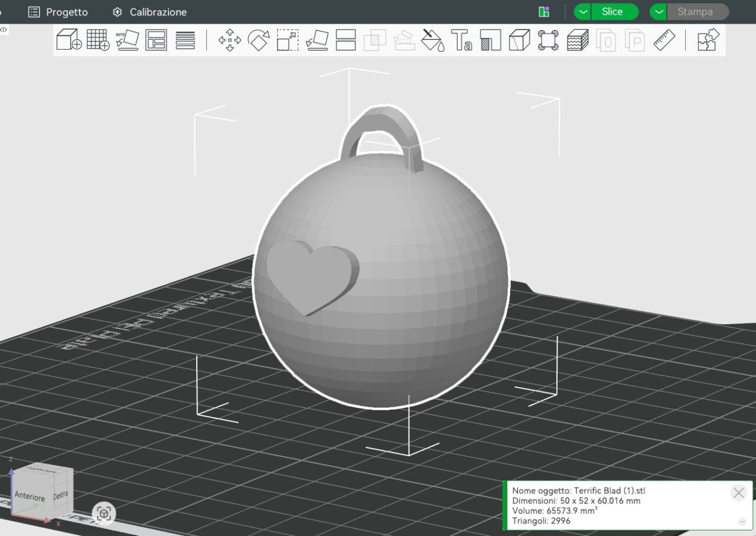This screenshot has width=756, height=536.
Task: Click the Anteriore face of view cube
Action: pos(30,497)
